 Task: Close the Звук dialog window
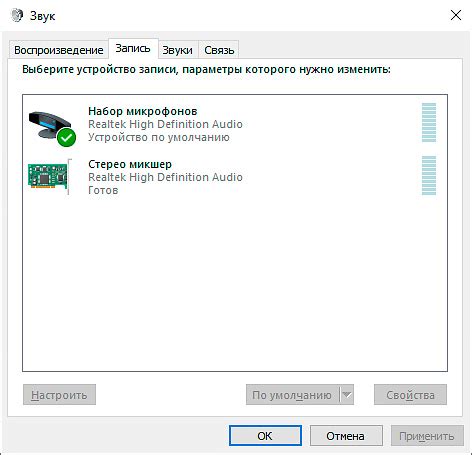pos(456,15)
